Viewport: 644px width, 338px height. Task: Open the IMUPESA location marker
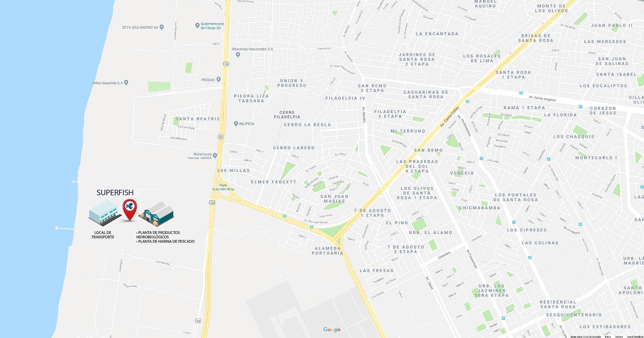236,124
